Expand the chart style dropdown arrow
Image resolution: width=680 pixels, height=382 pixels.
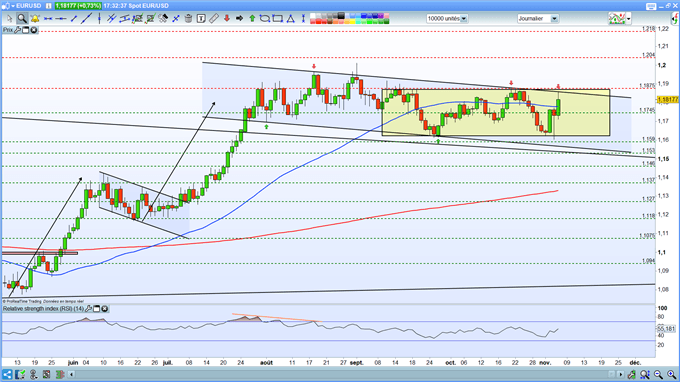click(629, 19)
